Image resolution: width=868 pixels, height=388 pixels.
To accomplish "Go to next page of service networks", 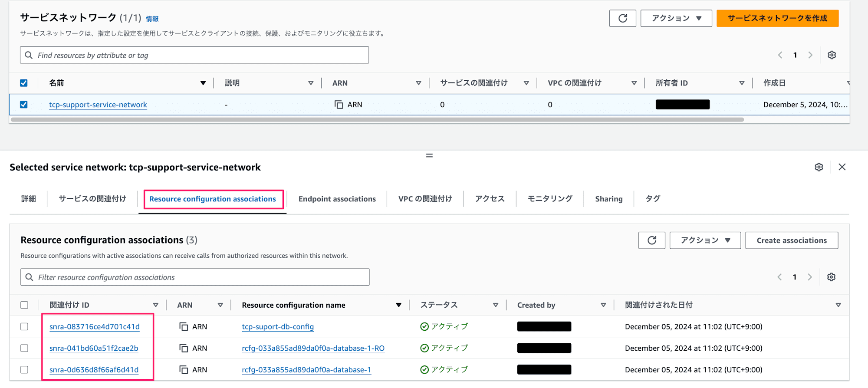I will click(810, 55).
